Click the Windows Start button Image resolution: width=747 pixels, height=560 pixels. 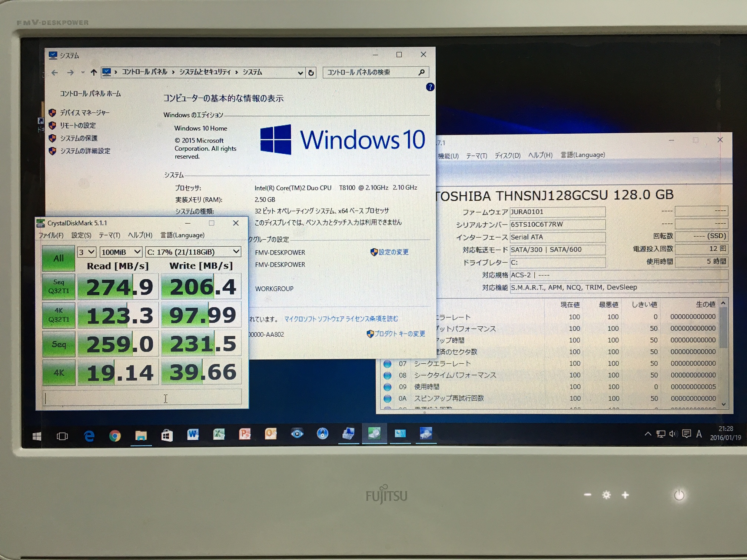[37, 437]
